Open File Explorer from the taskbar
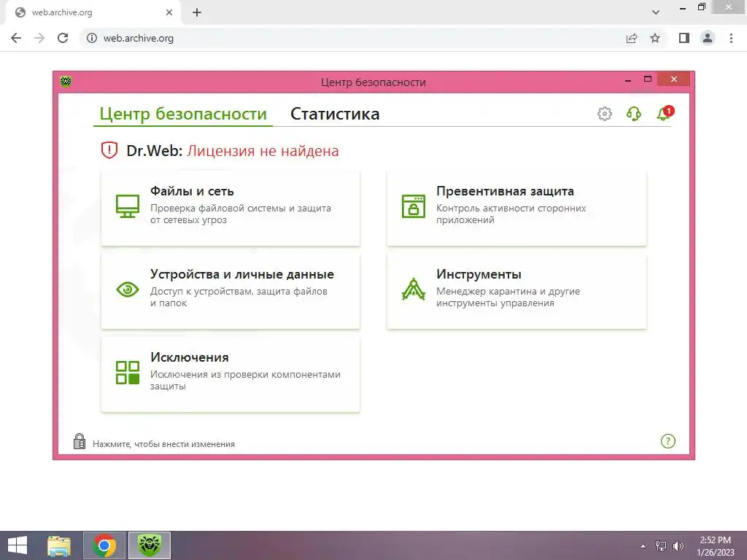The height and width of the screenshot is (560, 747). coord(59,545)
